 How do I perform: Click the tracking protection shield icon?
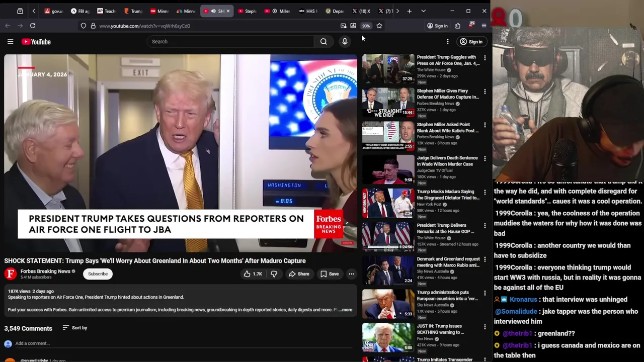click(x=84, y=26)
